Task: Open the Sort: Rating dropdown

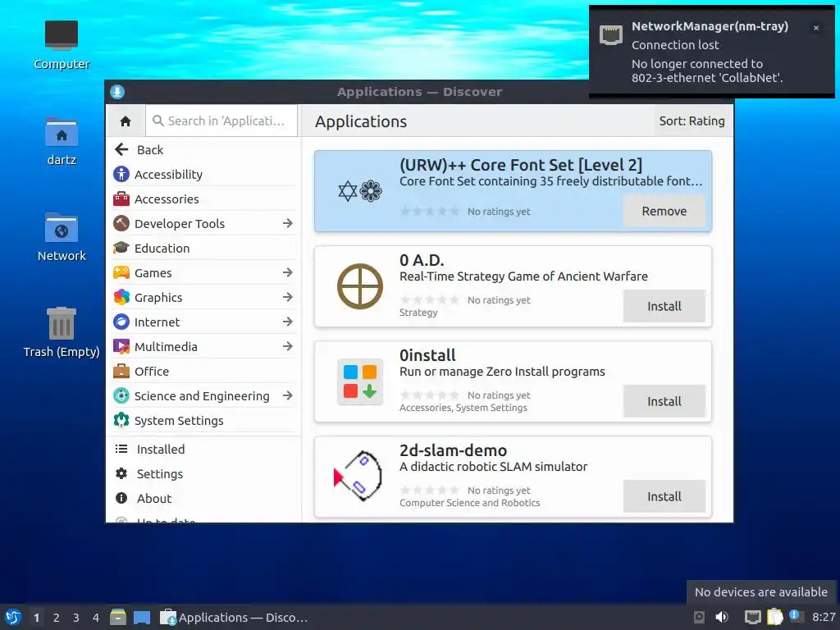Action: [x=692, y=121]
